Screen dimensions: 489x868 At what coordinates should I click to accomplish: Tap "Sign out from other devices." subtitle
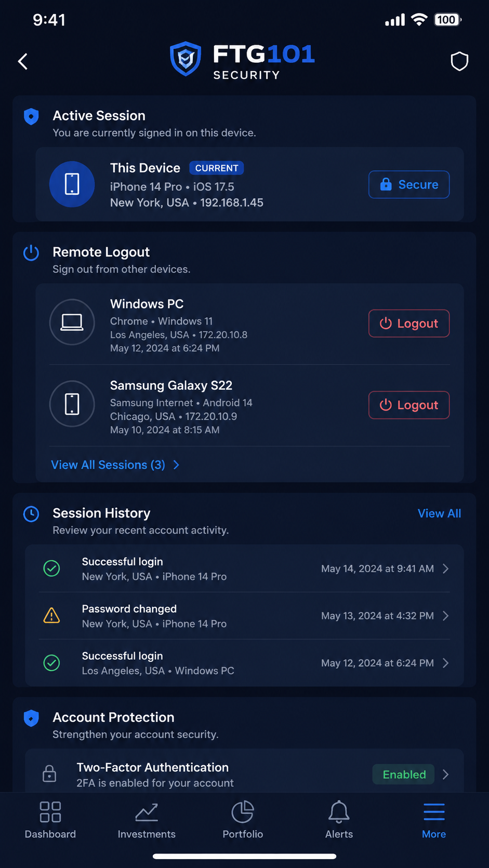click(122, 269)
